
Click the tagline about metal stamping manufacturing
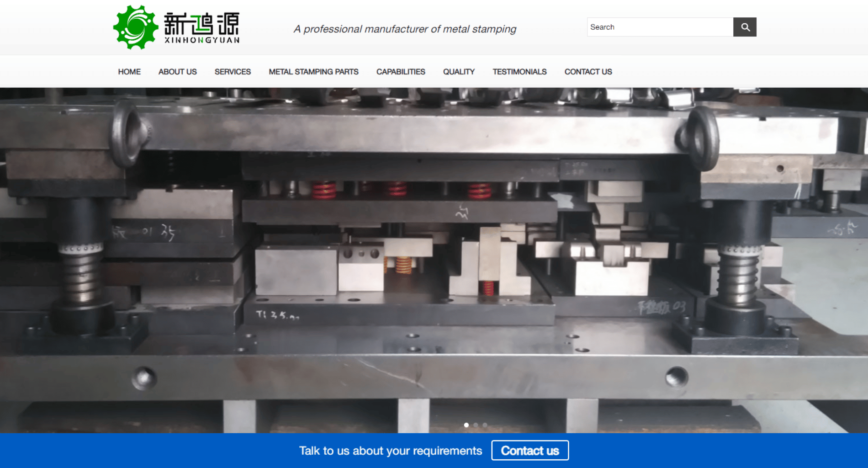point(405,29)
